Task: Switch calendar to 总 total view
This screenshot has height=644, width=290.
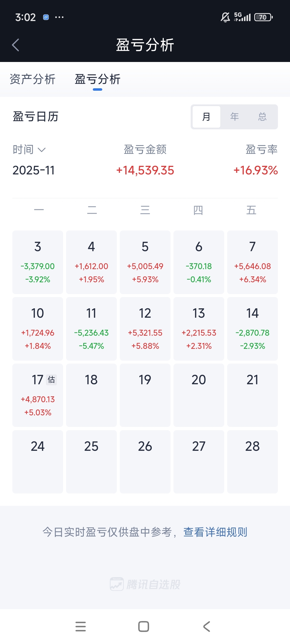Action: coord(262,117)
